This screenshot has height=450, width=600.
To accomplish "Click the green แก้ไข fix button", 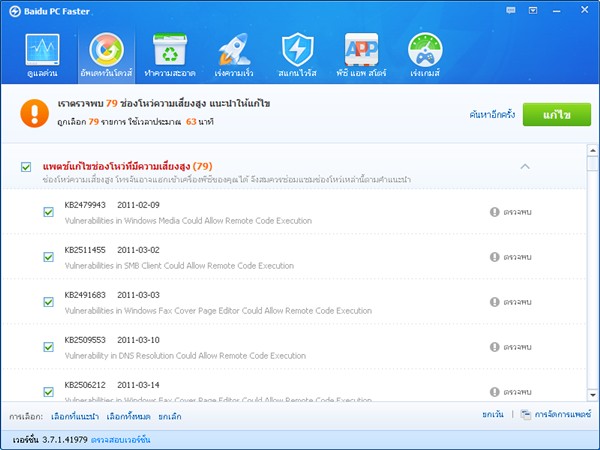I will 557,114.
